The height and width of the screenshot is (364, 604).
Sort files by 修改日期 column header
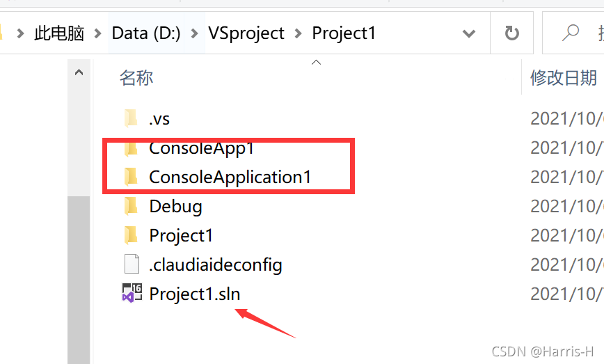[564, 77]
